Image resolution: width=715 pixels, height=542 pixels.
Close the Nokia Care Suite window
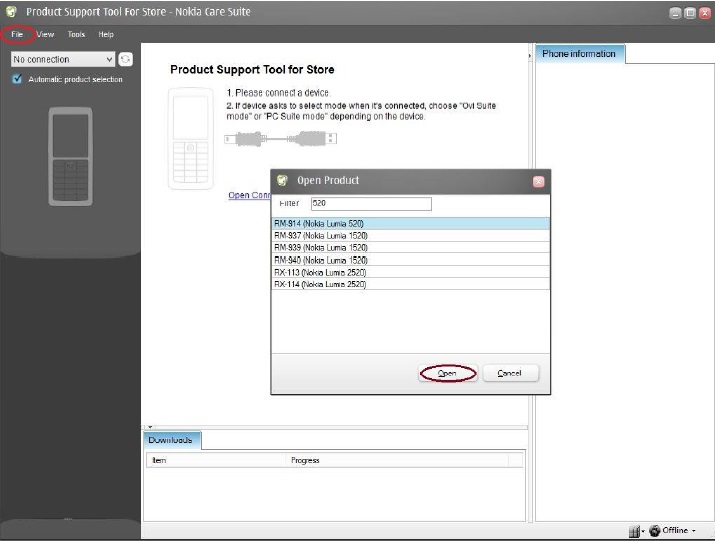click(705, 13)
